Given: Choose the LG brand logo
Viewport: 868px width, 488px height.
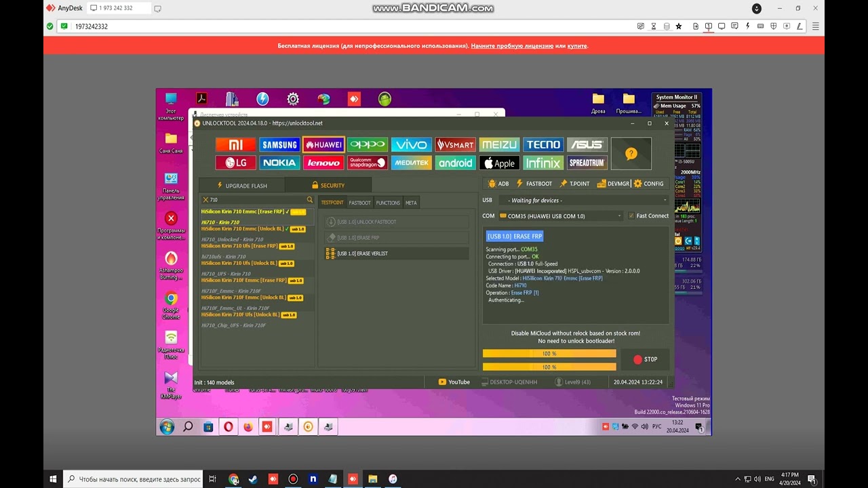Looking at the screenshot, I should pos(236,163).
